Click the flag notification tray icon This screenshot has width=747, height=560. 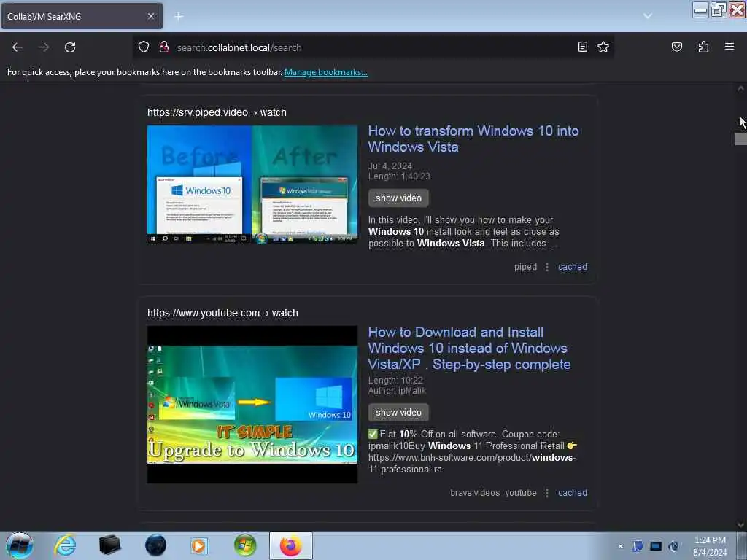[638, 546]
